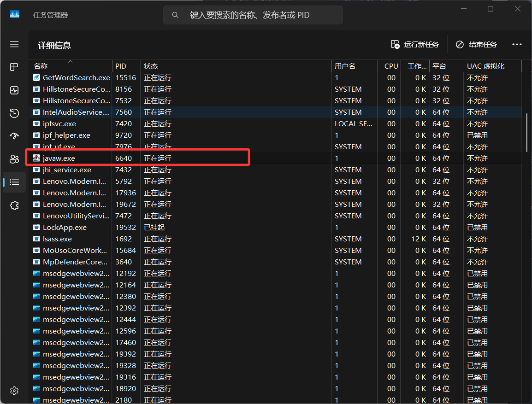Image resolution: width=532 pixels, height=404 pixels.
Task: Sort by the 名称 column header
Action: click(x=41, y=66)
